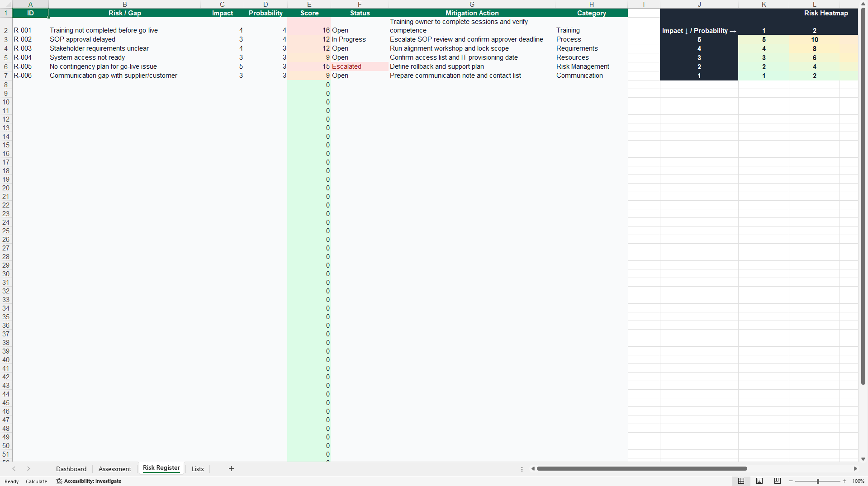Select the Communication category cell
Viewport: 868px width, 486px height.
[591, 75]
